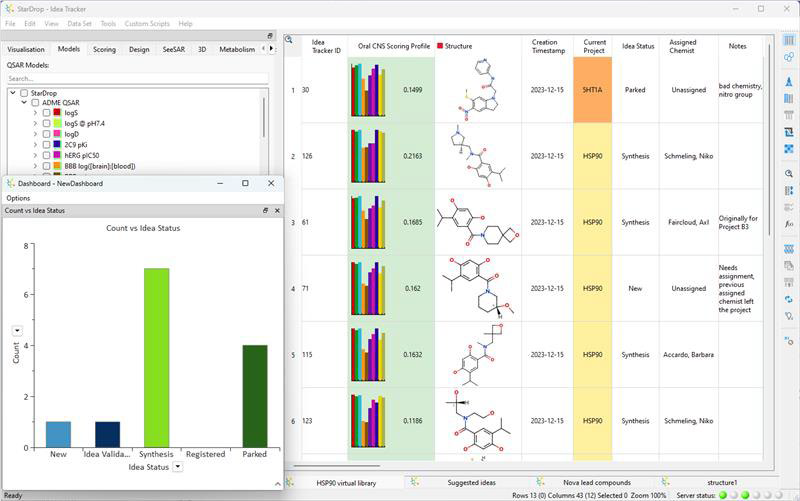Float the Count vs Idea Status chart panel
800x501 pixels.
click(266, 211)
